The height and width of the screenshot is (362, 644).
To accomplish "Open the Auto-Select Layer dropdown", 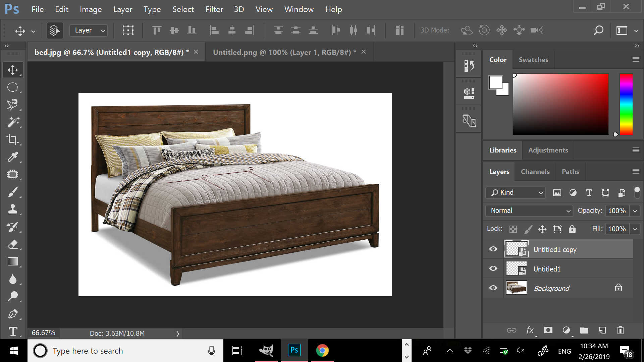I will click(x=89, y=31).
